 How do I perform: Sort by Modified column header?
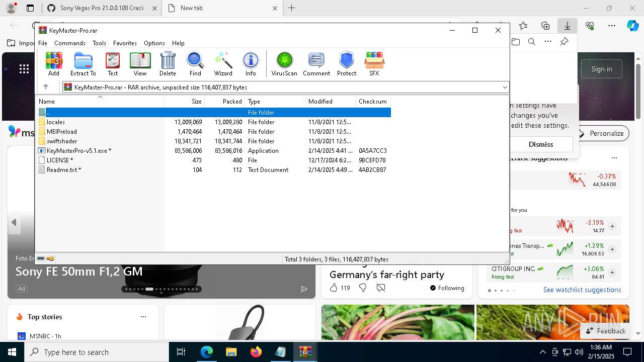[x=330, y=101]
